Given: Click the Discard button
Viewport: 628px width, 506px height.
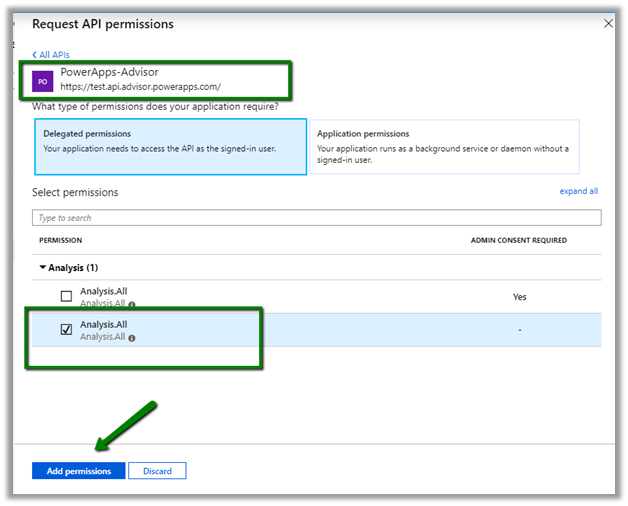Looking at the screenshot, I should point(157,471).
